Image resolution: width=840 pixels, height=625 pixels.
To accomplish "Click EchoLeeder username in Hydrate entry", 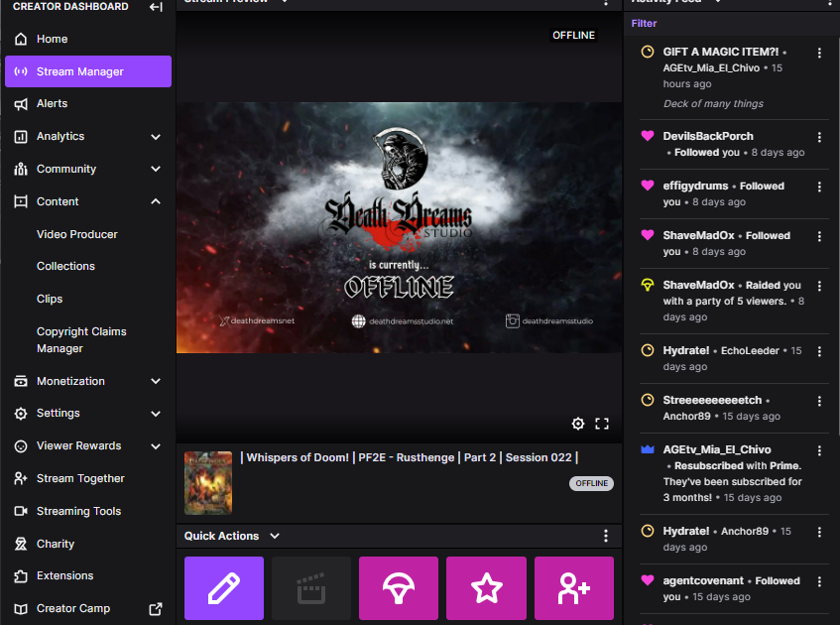I will click(750, 350).
